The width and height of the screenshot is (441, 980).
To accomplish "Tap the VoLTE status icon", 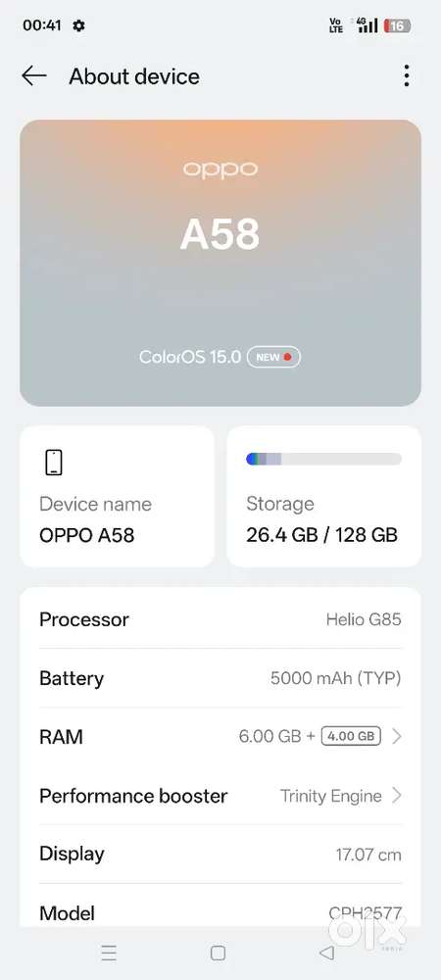I will pyautogui.click(x=336, y=25).
